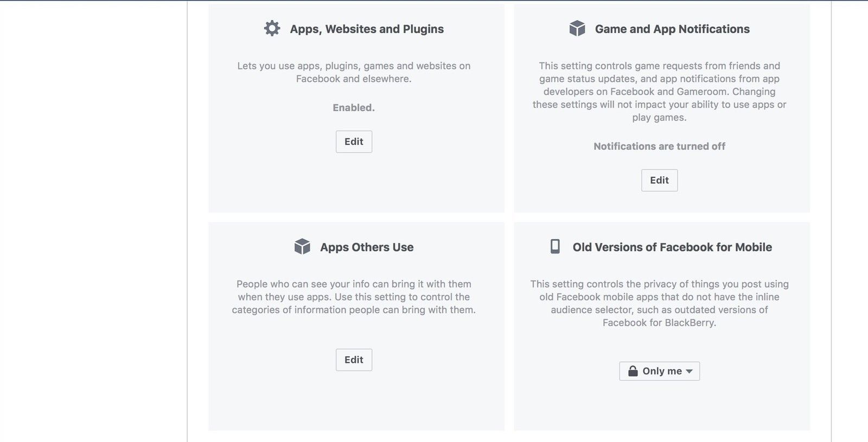868x442 pixels.
Task: Click the Old Versions of Facebook for Mobile heading
Action: point(672,247)
